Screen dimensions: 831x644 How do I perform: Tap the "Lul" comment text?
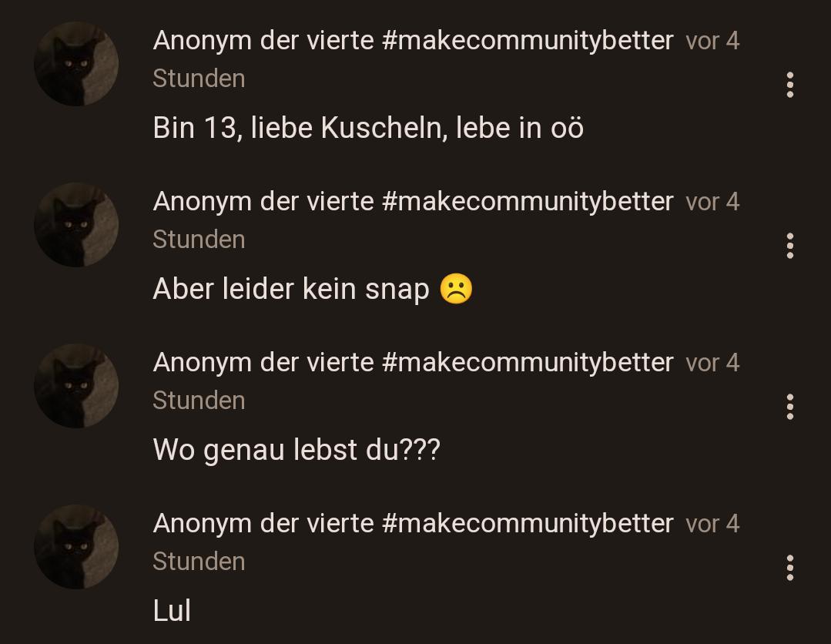172,611
